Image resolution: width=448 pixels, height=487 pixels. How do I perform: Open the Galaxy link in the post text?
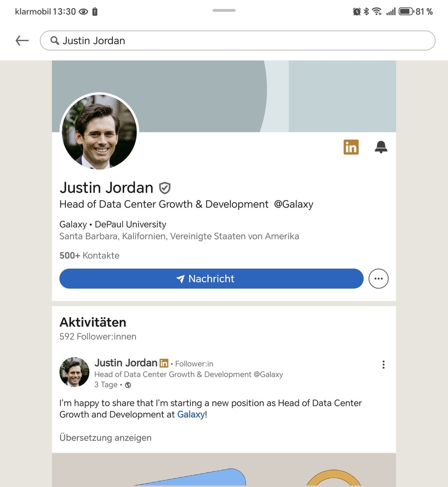(190, 414)
